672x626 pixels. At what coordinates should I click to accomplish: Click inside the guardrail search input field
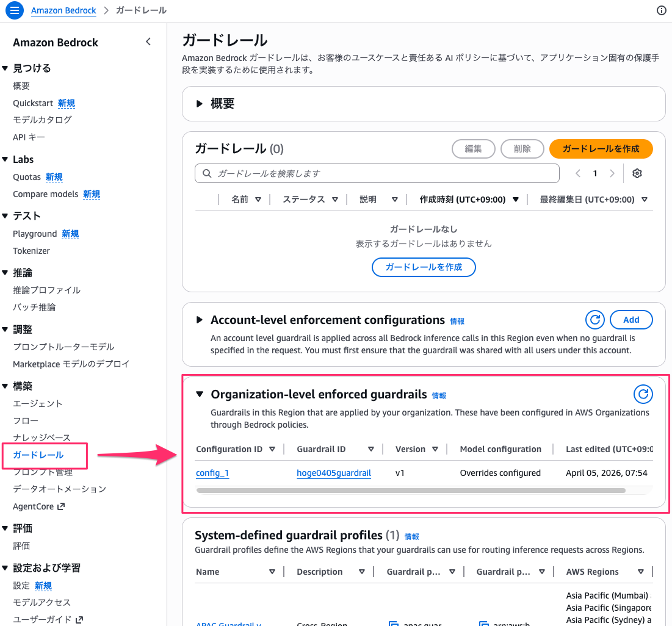click(x=377, y=173)
